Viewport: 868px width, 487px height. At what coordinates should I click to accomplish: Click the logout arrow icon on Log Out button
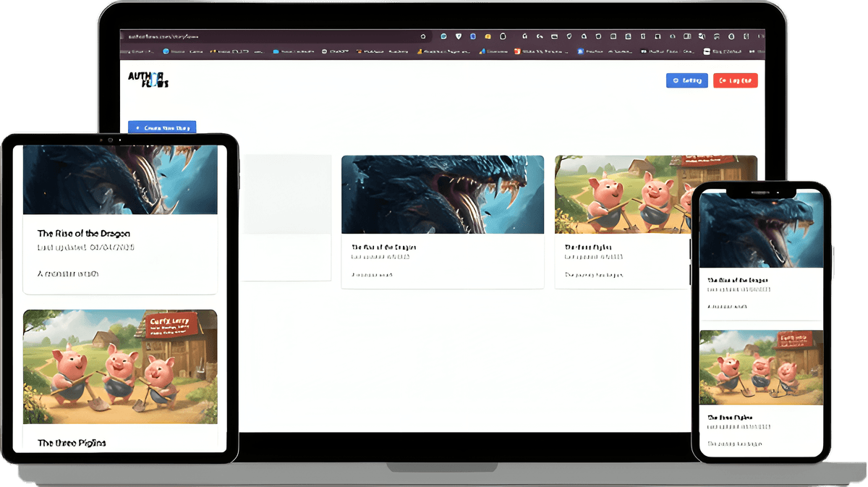722,80
